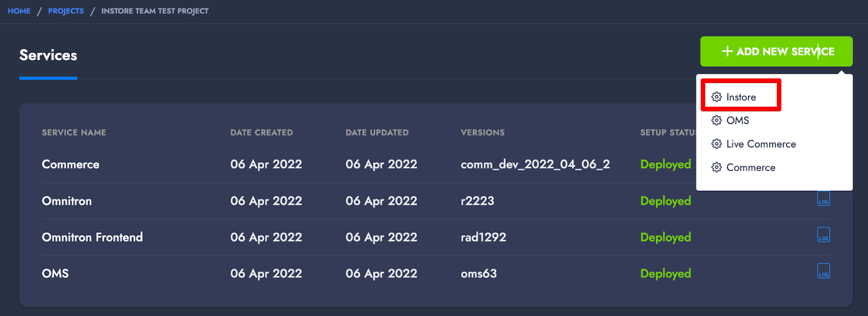Select Instore from the service dropdown
Image resolution: width=868 pixels, height=316 pixels.
[741, 97]
